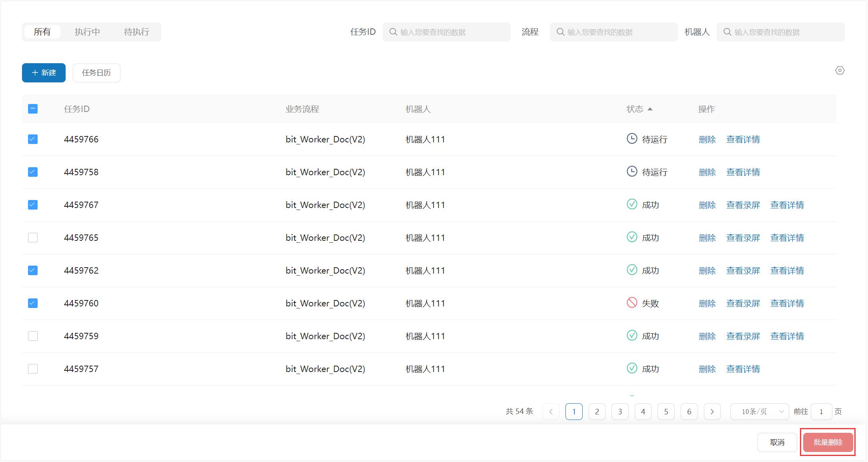The height and width of the screenshot is (462, 868).
Task: Toggle the select-all checkbox in the table header
Action: [33, 109]
